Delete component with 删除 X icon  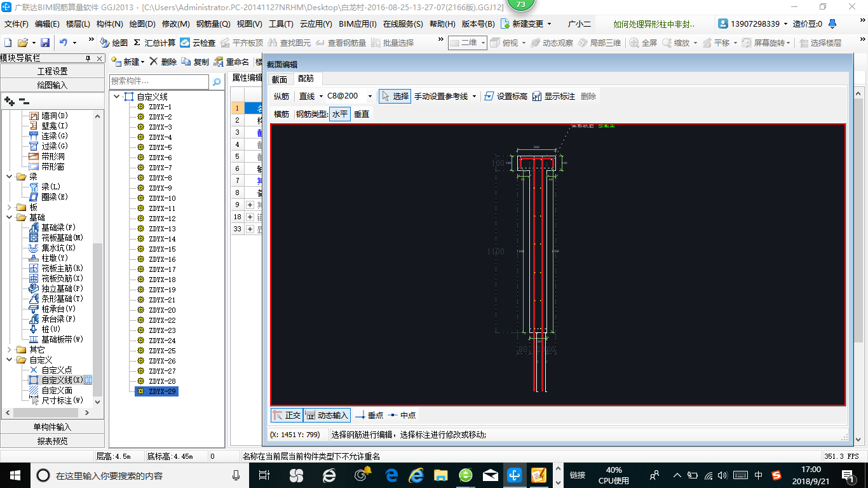click(163, 62)
